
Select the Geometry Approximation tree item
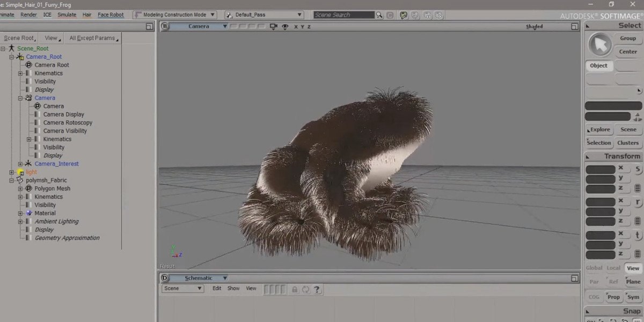67,238
